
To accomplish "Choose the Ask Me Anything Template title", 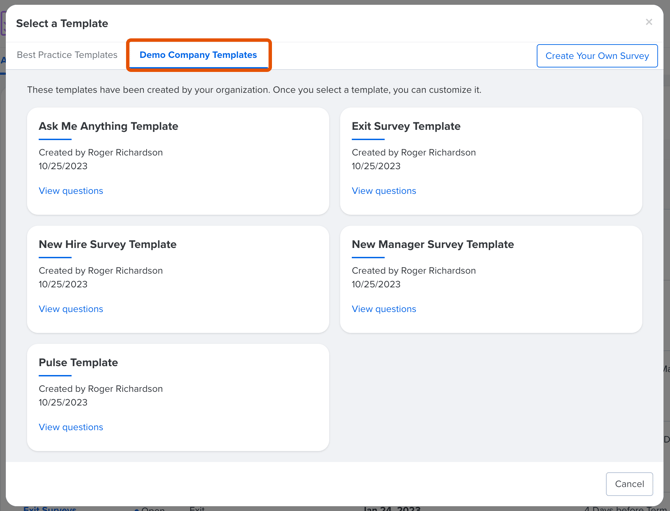I will click(x=108, y=127).
